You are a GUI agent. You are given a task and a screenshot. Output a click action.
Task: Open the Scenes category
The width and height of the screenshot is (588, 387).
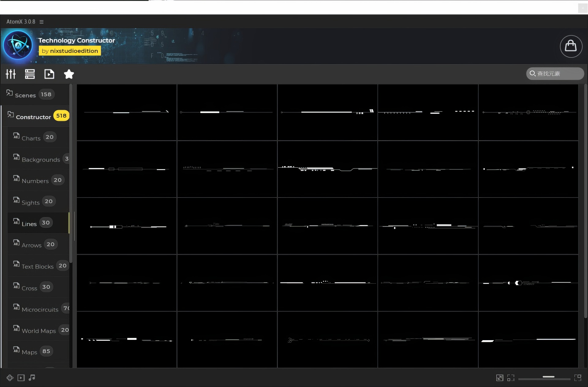tap(35, 95)
